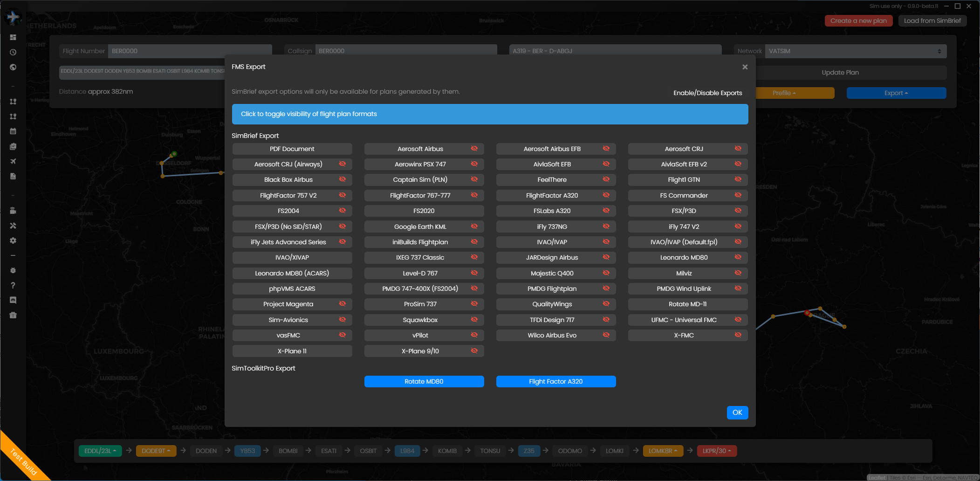Export the FS2020 flight plan

424,211
